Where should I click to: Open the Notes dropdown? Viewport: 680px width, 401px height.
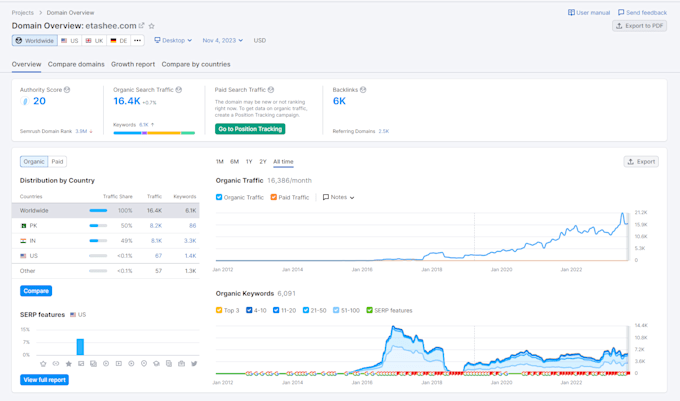338,197
